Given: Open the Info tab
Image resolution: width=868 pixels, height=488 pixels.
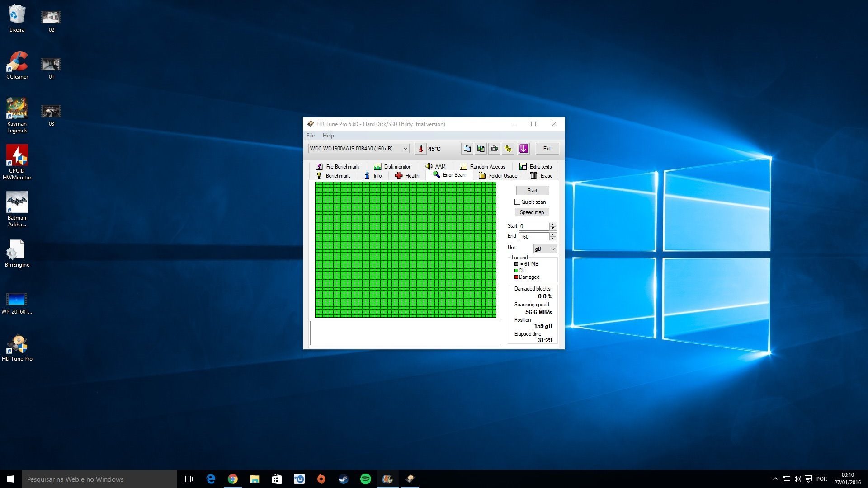Looking at the screenshot, I should 373,176.
